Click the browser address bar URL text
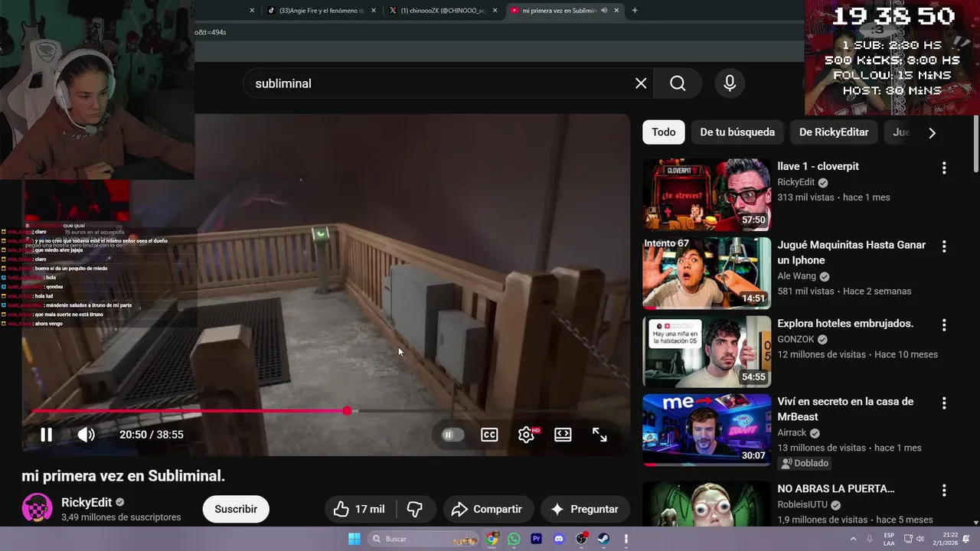 (x=210, y=32)
